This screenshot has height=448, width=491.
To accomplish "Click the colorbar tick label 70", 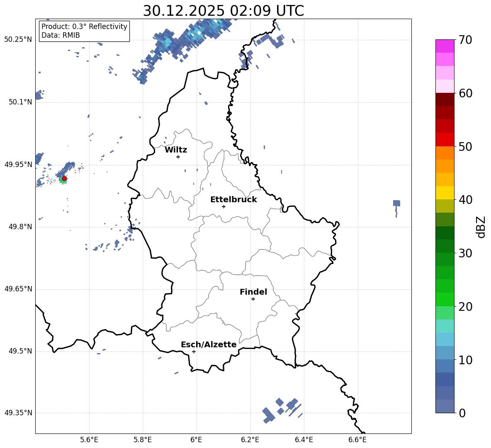I will pos(465,40).
